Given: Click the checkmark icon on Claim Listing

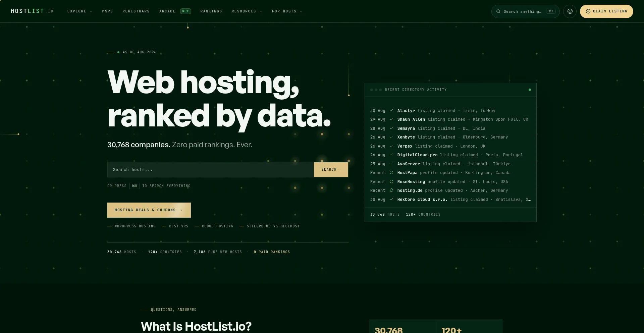Looking at the screenshot, I should (x=588, y=11).
